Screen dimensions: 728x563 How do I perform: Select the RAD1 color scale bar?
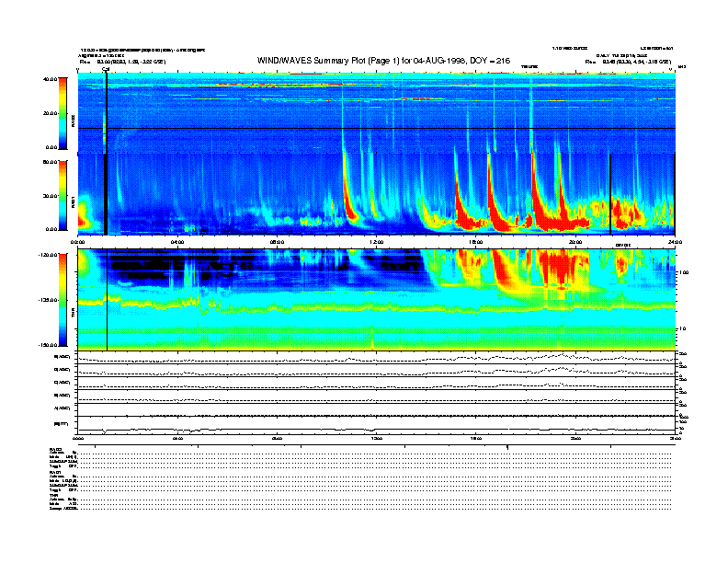tap(63, 195)
